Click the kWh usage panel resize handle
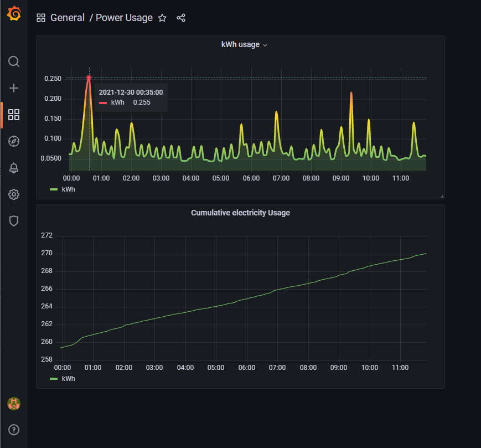This screenshot has width=481, height=448. 442,196
